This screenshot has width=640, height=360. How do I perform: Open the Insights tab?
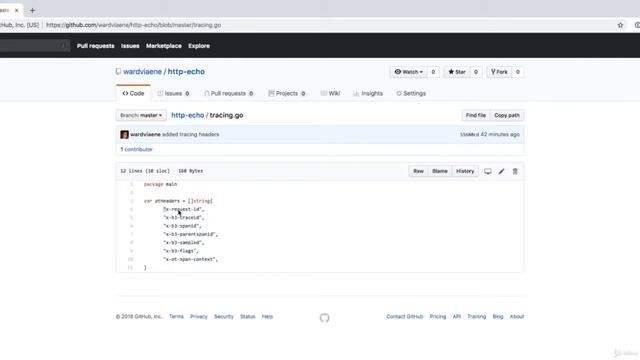coord(368,93)
